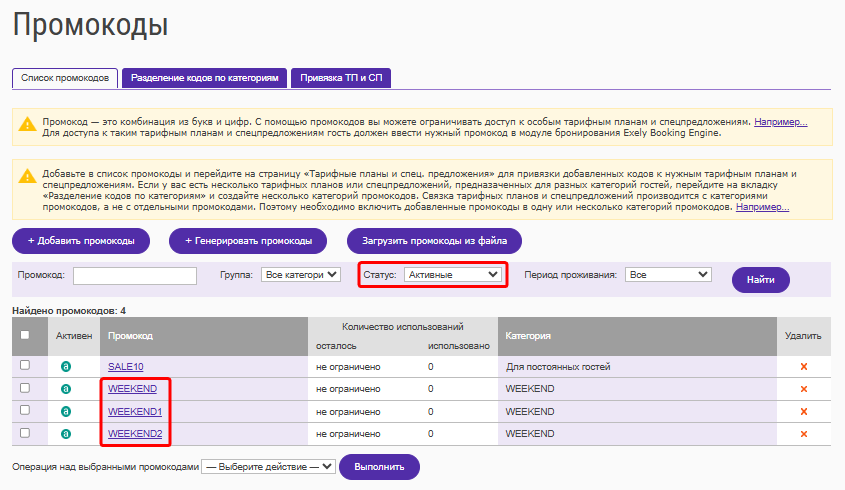
Task: Click delete X icon in WEEKEND row
Action: [x=804, y=389]
